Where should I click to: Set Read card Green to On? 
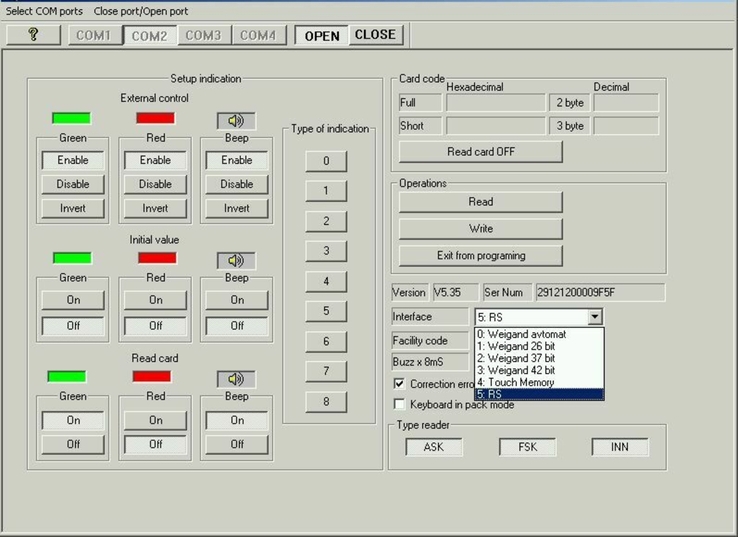pyautogui.click(x=73, y=420)
